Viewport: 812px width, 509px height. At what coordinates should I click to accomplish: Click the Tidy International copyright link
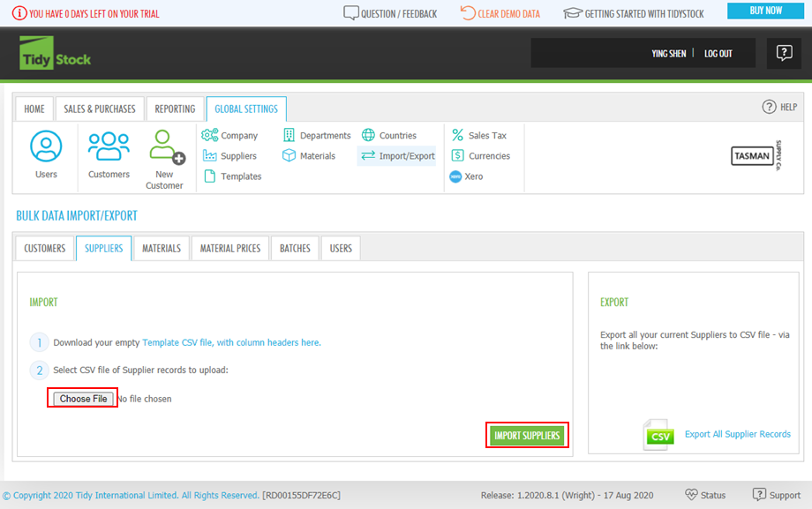point(131,495)
